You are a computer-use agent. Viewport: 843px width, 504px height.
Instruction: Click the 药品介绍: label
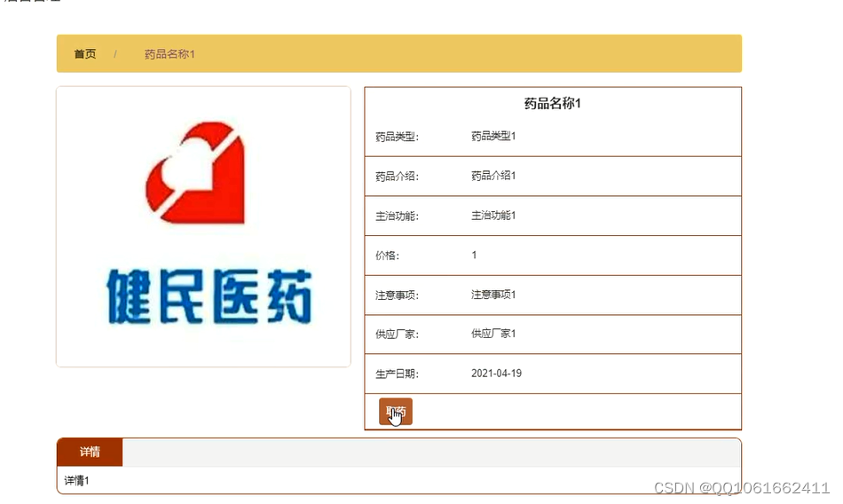coord(397,177)
